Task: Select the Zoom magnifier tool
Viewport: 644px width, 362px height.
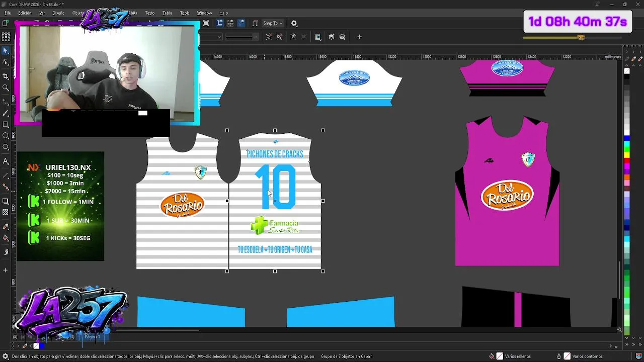Action: pyautogui.click(x=6, y=88)
